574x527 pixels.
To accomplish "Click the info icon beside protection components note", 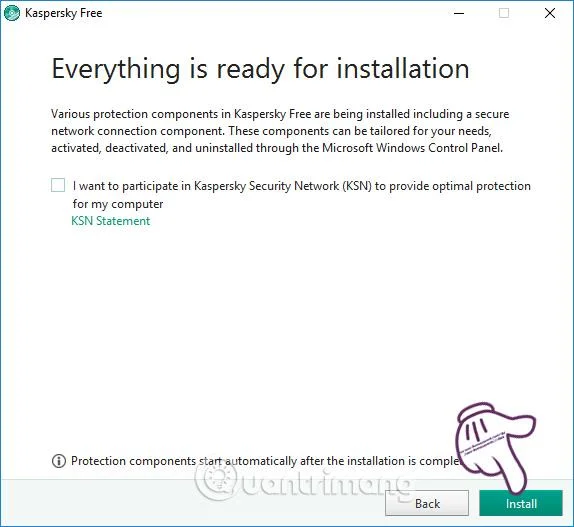I will tap(59, 461).
